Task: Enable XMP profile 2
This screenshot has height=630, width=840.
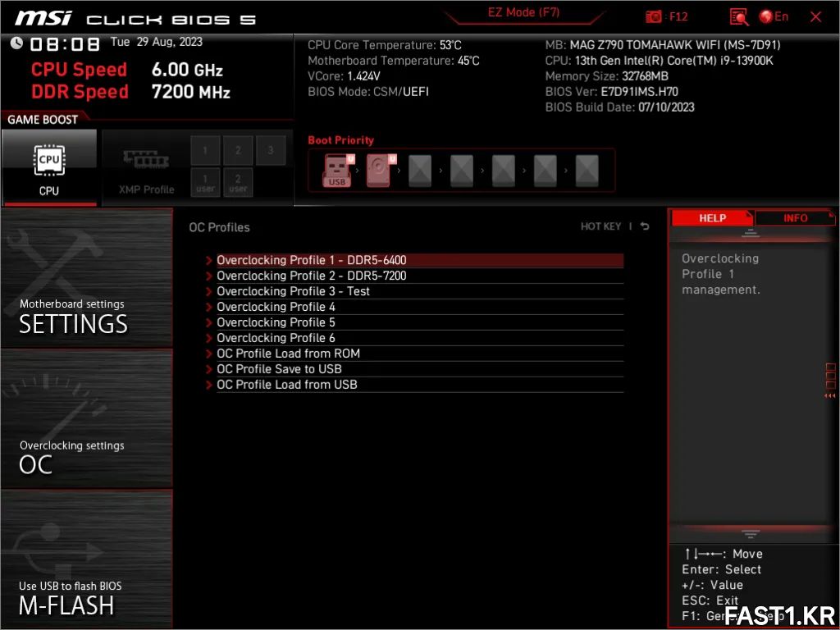Action: click(x=238, y=151)
